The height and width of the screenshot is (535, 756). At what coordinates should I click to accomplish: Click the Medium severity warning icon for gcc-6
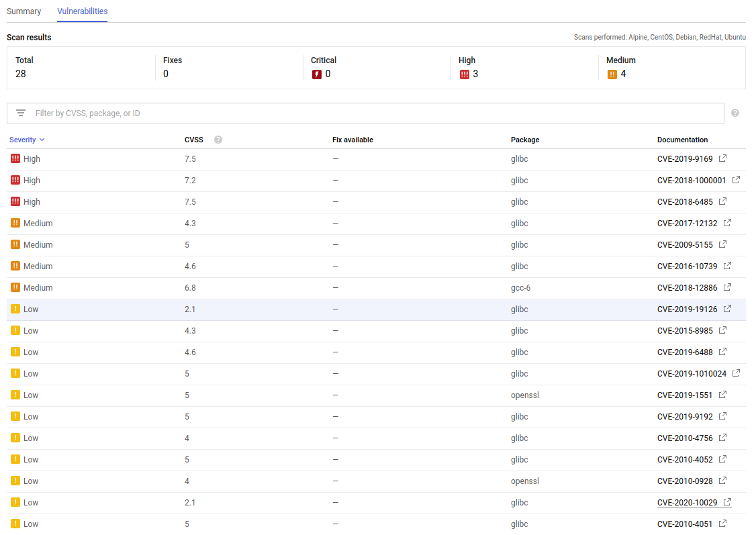[15, 287]
